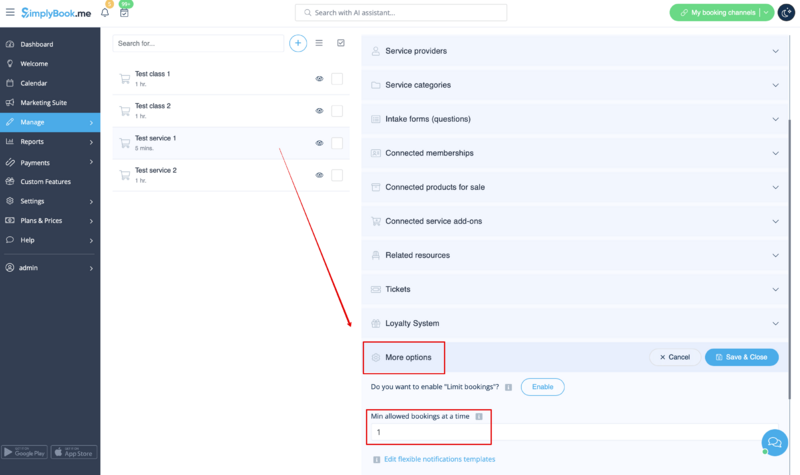Check the box for Test class 1
This screenshot has height=475, width=800.
pos(337,79)
